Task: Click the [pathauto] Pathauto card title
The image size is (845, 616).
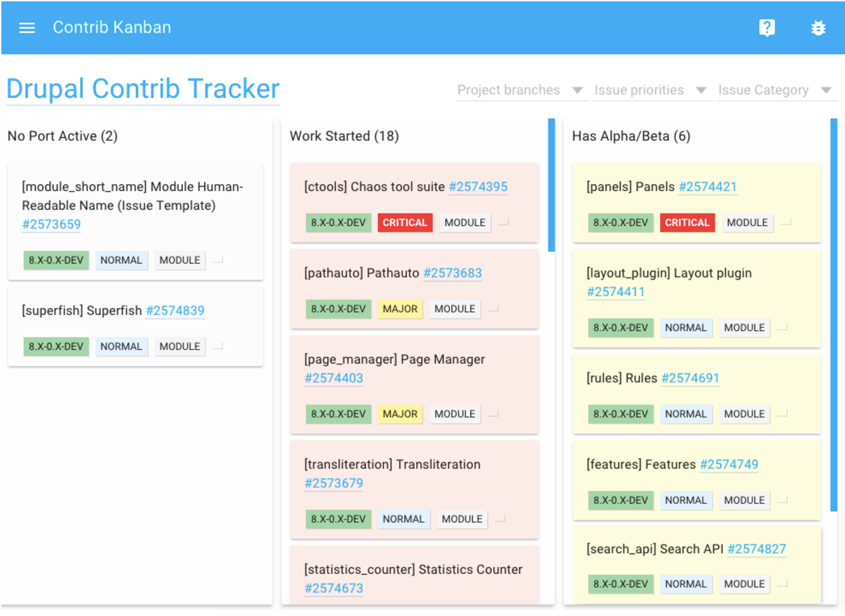Action: click(x=361, y=273)
